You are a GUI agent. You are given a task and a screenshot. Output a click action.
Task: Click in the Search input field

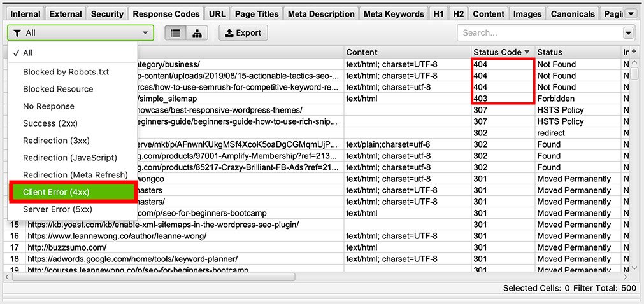coord(539,33)
